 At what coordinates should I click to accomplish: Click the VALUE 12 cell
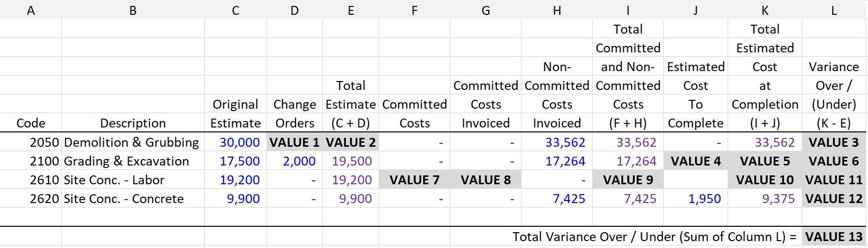coord(834,199)
